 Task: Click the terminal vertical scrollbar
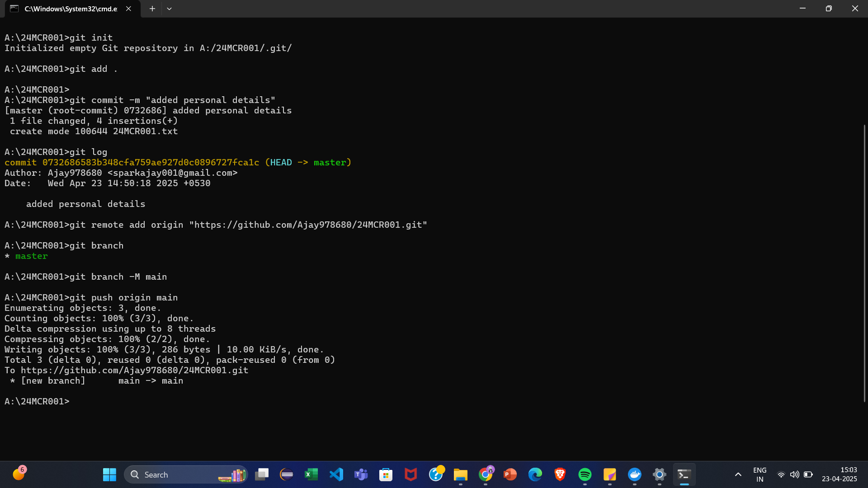pyautogui.click(x=864, y=263)
